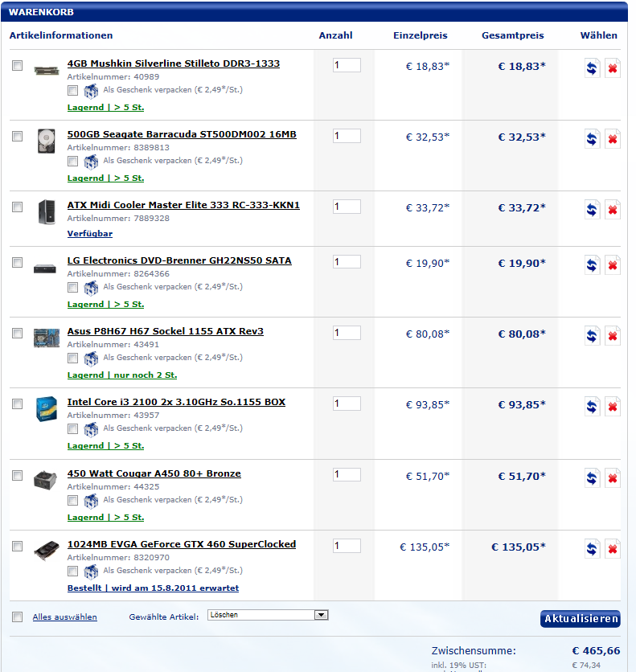The height and width of the screenshot is (672, 636).
Task: Edit quantity field for Cougar A450
Action: click(x=347, y=474)
